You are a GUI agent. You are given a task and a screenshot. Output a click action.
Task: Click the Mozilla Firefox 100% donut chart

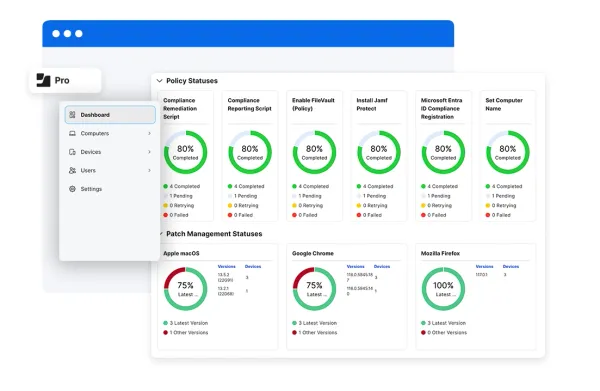(443, 289)
